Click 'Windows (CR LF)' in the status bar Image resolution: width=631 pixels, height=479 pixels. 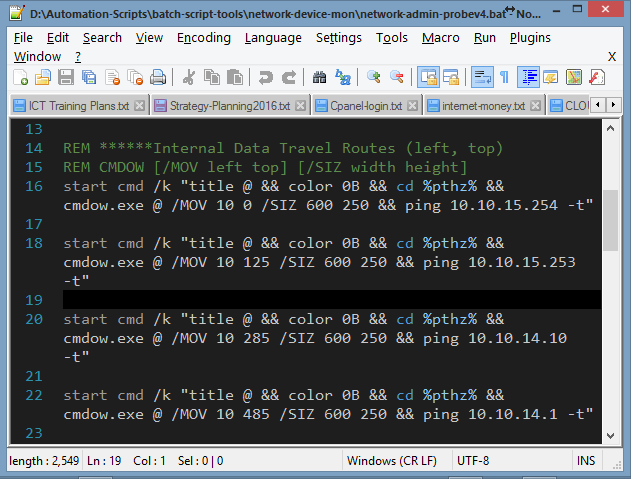[392, 460]
